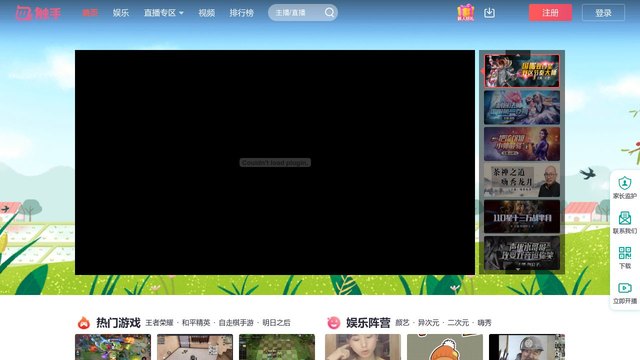Screen dimensions: 640x360
Task: Open the 热门游戏 section heading
Action: (118, 322)
